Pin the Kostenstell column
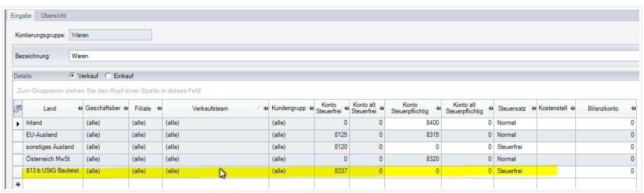This screenshot has width=644, height=193. pos(572,108)
